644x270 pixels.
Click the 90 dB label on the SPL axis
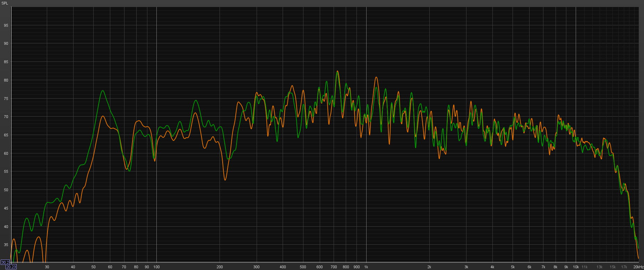pyautogui.click(x=6, y=44)
